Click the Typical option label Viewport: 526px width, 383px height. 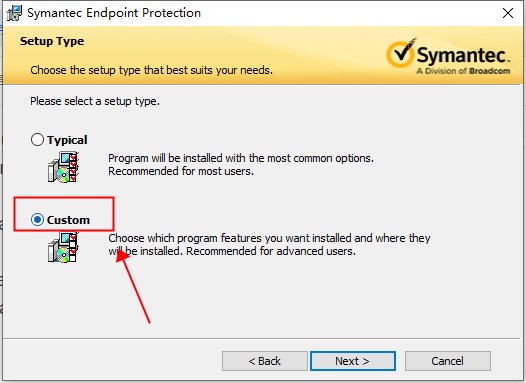pyautogui.click(x=67, y=140)
